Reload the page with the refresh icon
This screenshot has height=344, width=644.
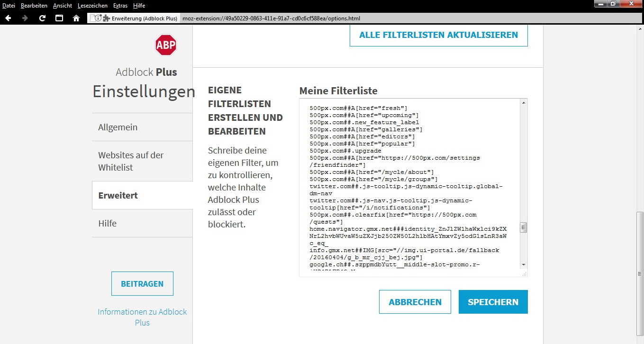pos(42,18)
